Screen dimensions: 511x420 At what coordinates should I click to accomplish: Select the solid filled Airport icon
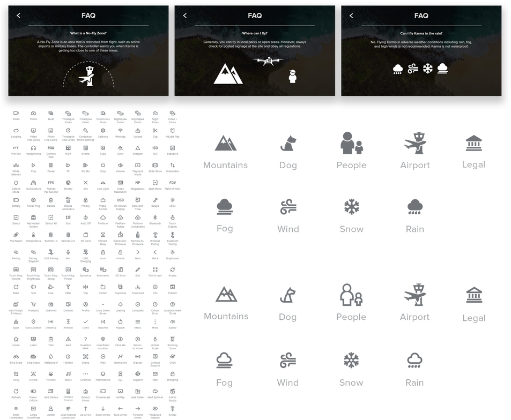[x=414, y=142]
